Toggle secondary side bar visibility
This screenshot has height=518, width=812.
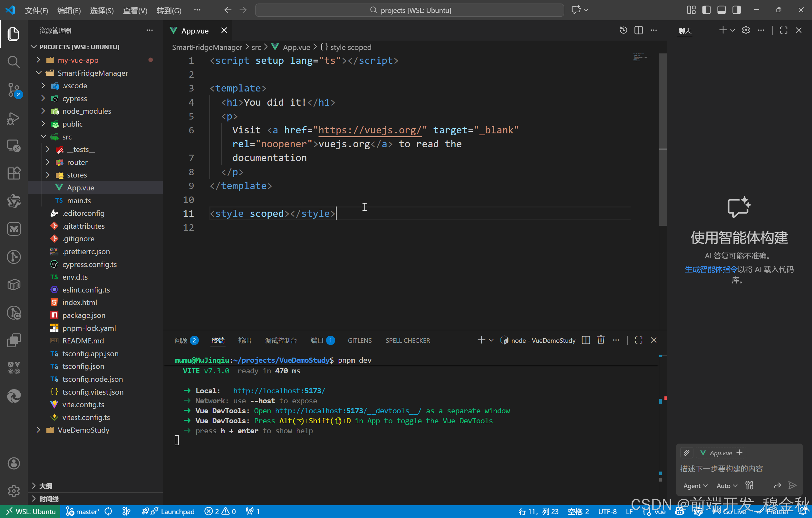coord(737,10)
